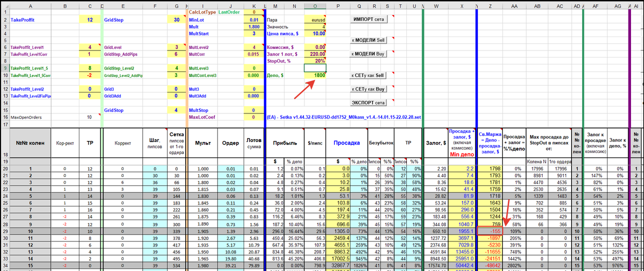Select the MultLevel2 value cell showing 4
644x271 pixels.
pyautogui.click(x=254, y=47)
